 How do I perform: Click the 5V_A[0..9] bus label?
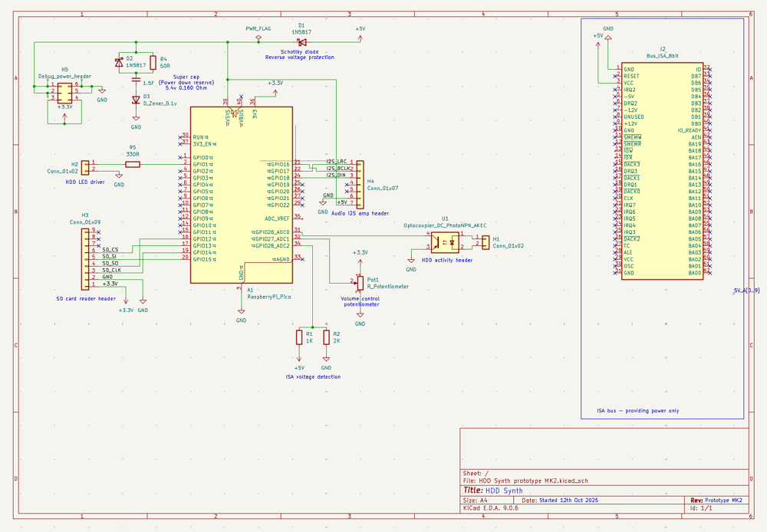tap(746, 291)
